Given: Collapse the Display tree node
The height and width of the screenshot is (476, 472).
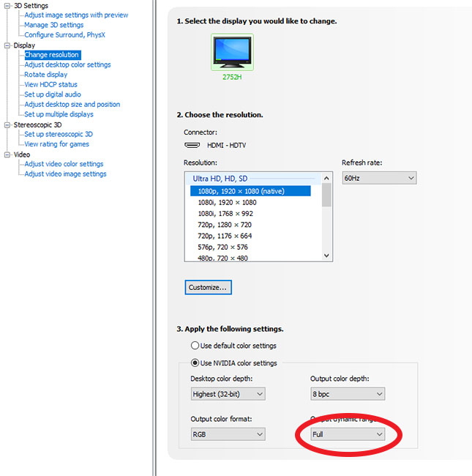Looking at the screenshot, I should [7, 45].
